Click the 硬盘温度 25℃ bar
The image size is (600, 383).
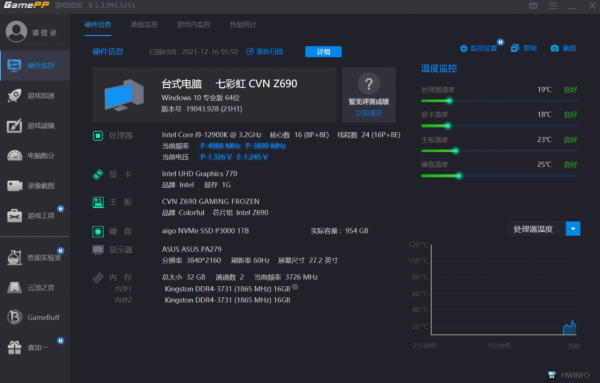499,176
